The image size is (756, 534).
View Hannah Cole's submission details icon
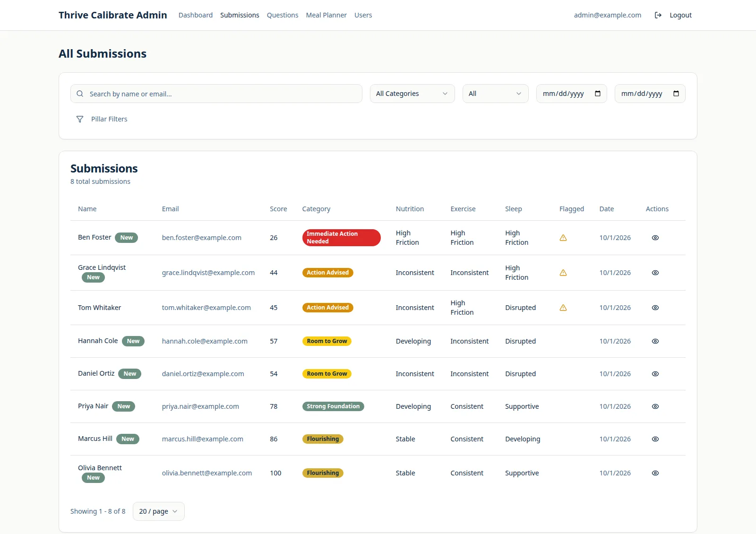655,341
